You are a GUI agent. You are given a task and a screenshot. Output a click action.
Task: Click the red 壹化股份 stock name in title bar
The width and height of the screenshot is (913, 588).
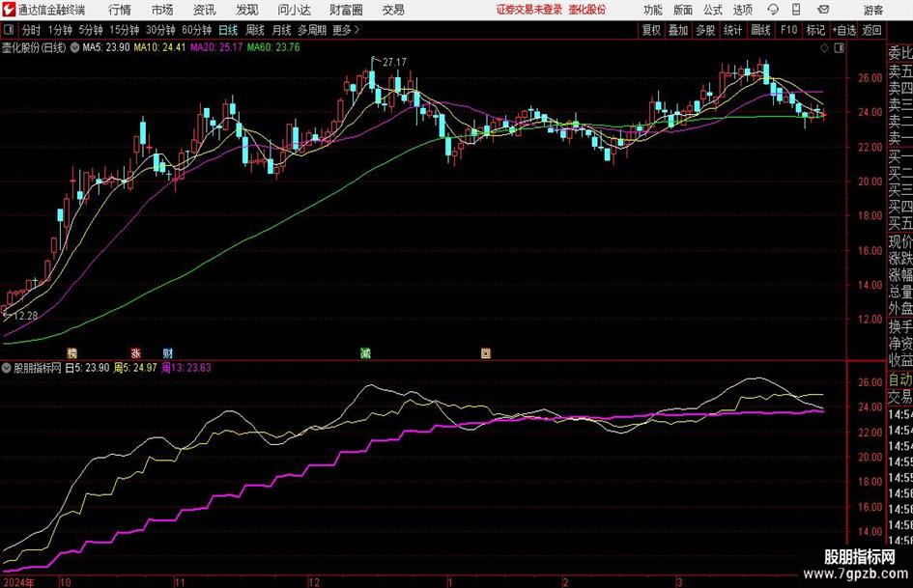(x=587, y=10)
